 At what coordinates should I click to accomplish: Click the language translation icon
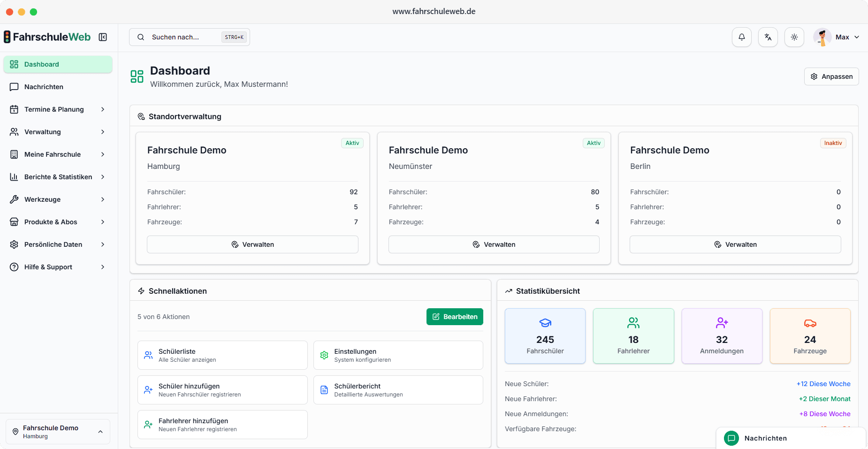768,37
